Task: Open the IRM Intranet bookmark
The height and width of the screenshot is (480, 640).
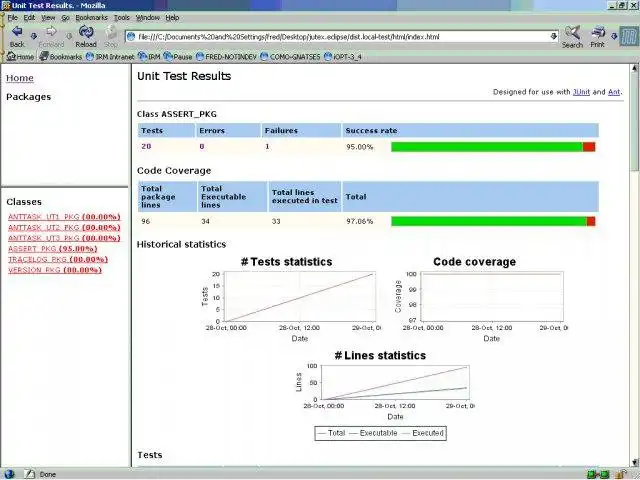Action: 110,56
